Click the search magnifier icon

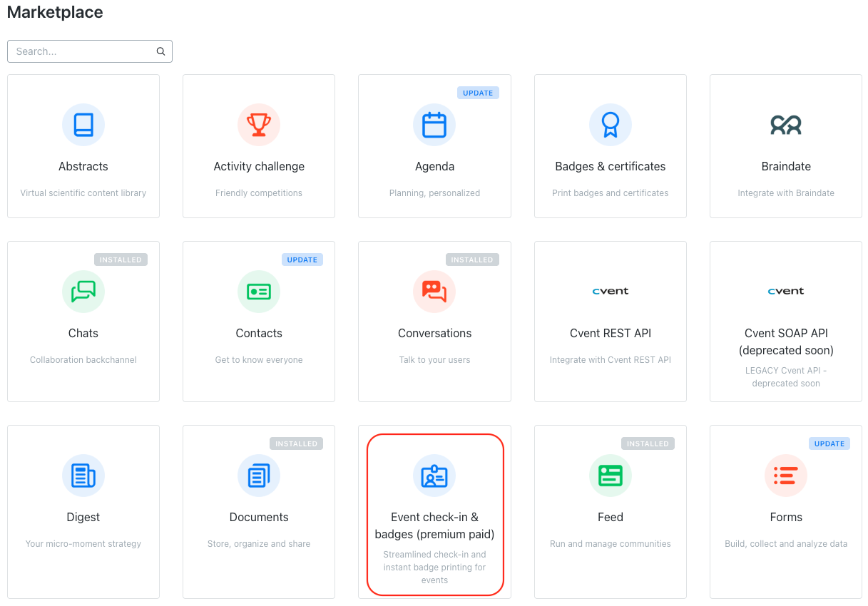(160, 51)
